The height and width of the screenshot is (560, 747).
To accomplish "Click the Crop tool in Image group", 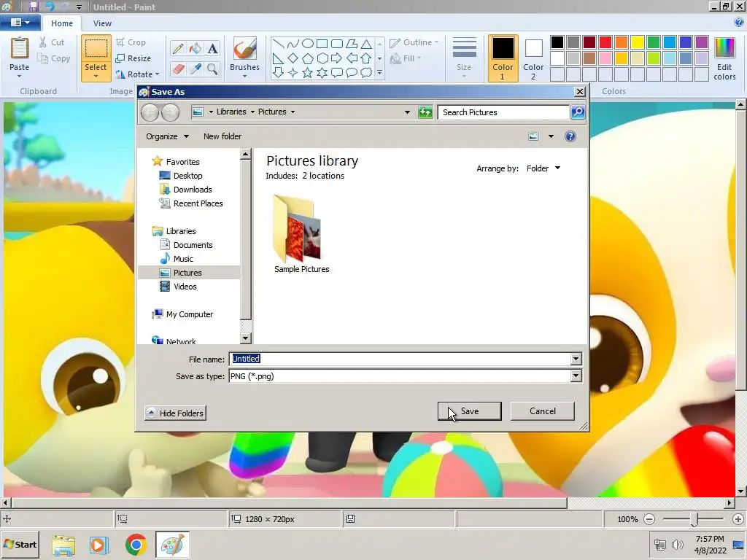I will click(x=131, y=42).
